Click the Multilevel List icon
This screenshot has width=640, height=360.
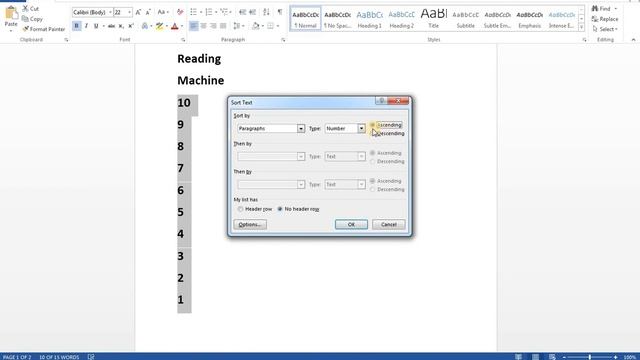tap(224, 12)
